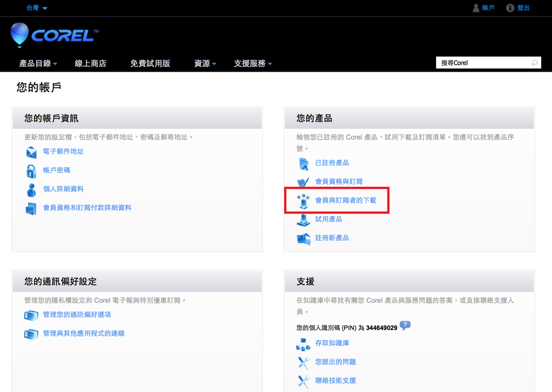The image size is (552, 392).
Task: Open the 電子郵件地址 link
Action: (64, 152)
